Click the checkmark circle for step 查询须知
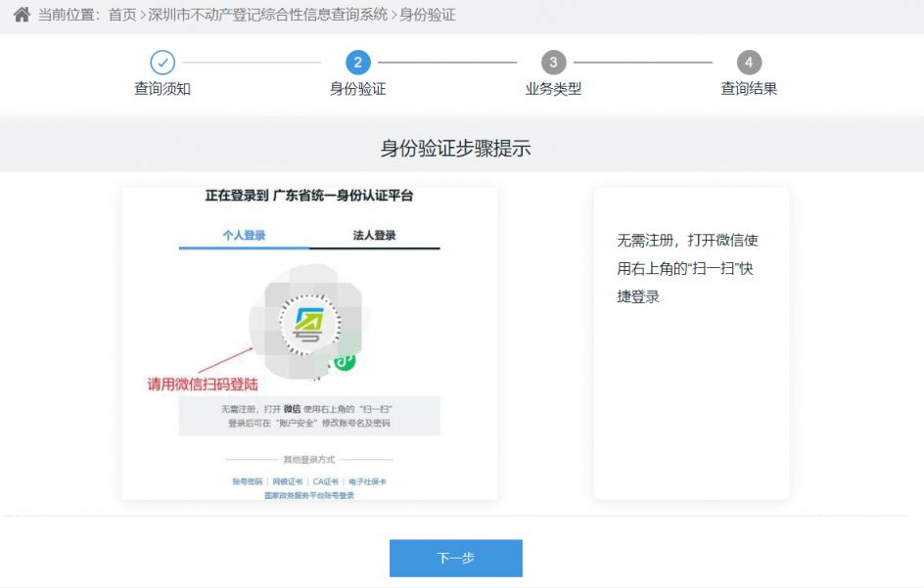The image size is (924, 588). 162,62
